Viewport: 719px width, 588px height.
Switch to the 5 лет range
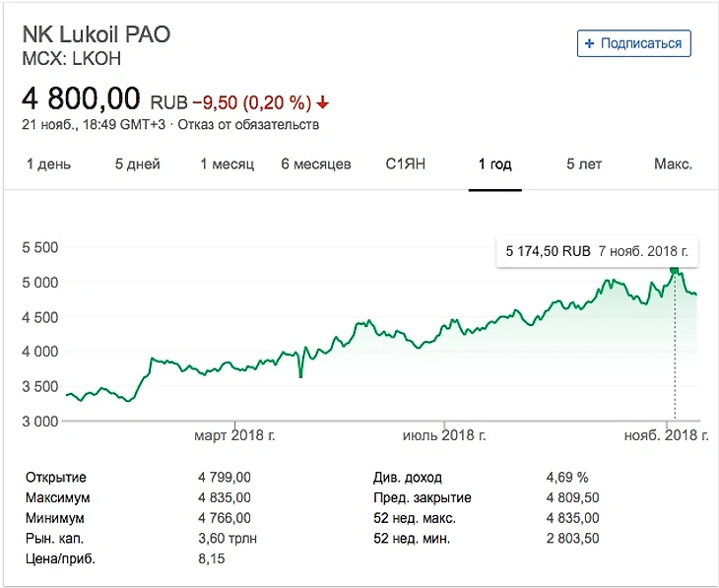pyautogui.click(x=584, y=164)
